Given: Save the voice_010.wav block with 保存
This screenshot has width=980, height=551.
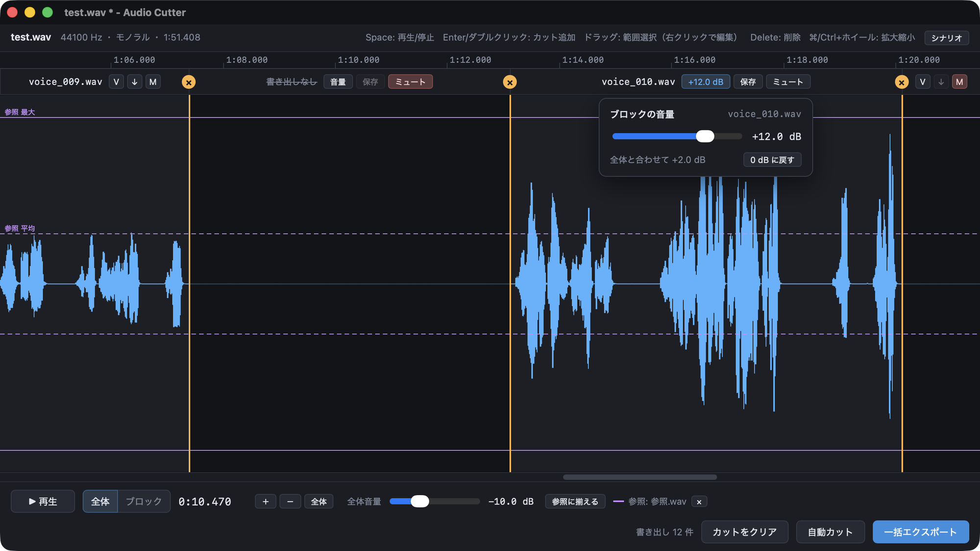Looking at the screenshot, I should tap(748, 82).
